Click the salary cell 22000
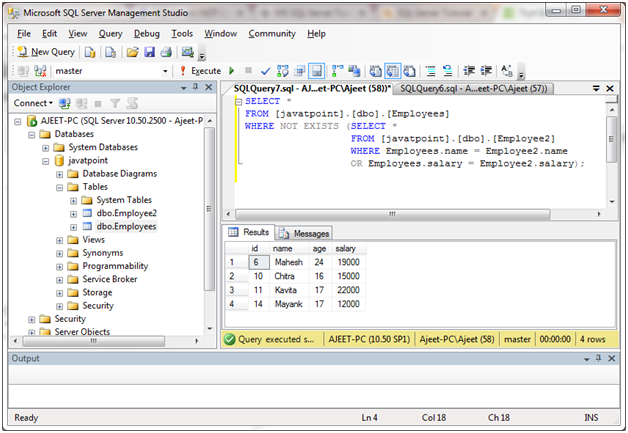This screenshot has width=628, height=433. 348,290
